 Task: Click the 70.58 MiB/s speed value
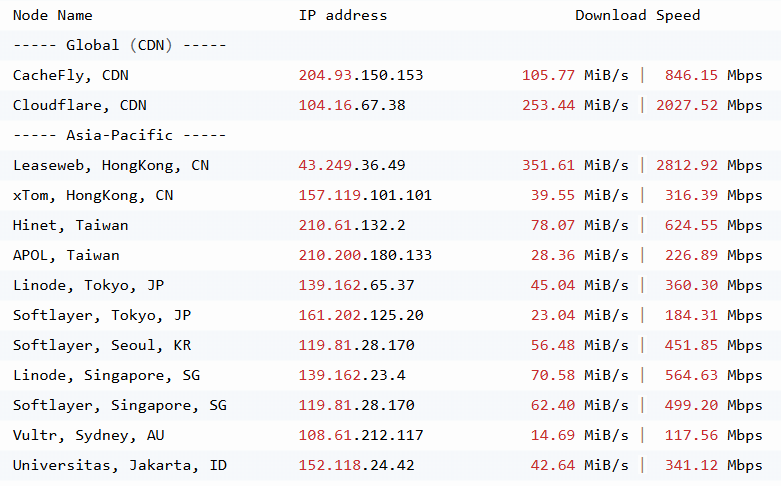click(580, 375)
